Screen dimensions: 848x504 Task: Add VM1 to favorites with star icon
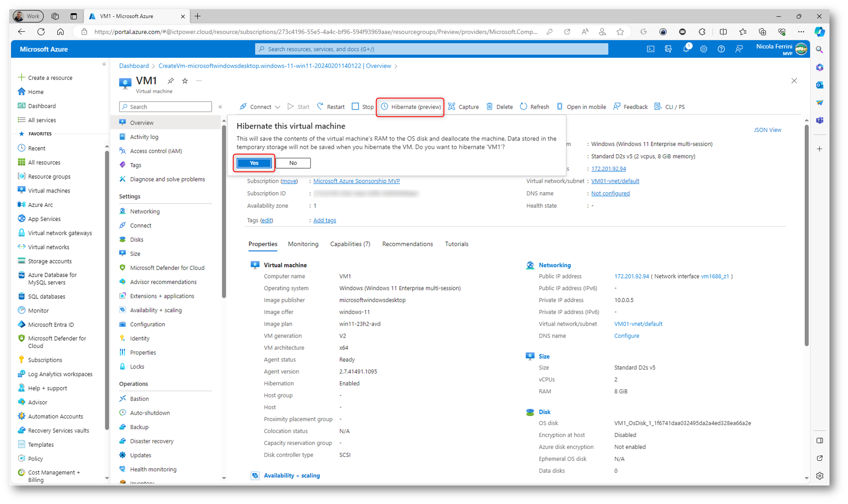185,81
